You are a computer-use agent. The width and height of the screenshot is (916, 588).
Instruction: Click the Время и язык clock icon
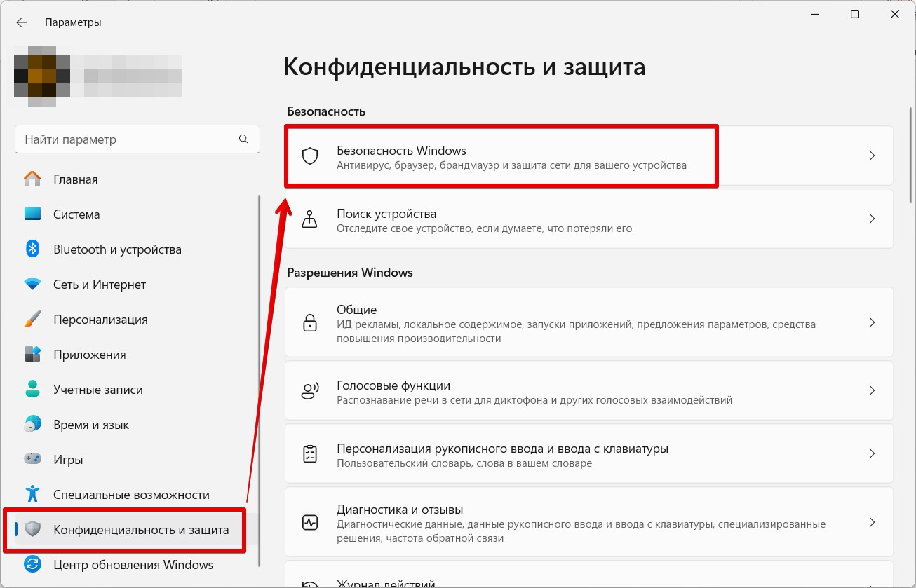pos(32,425)
